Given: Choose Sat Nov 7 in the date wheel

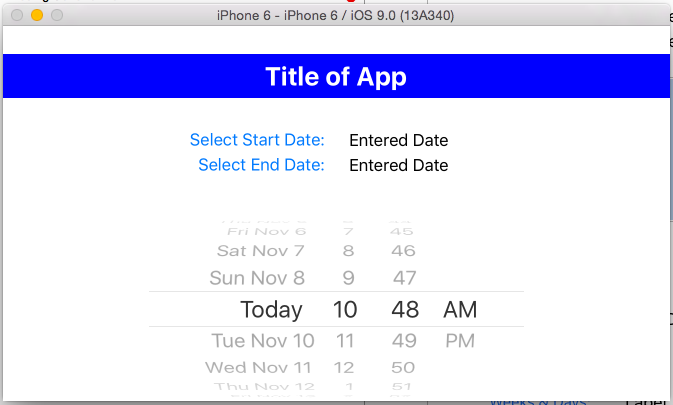Looking at the screenshot, I should [x=260, y=250].
